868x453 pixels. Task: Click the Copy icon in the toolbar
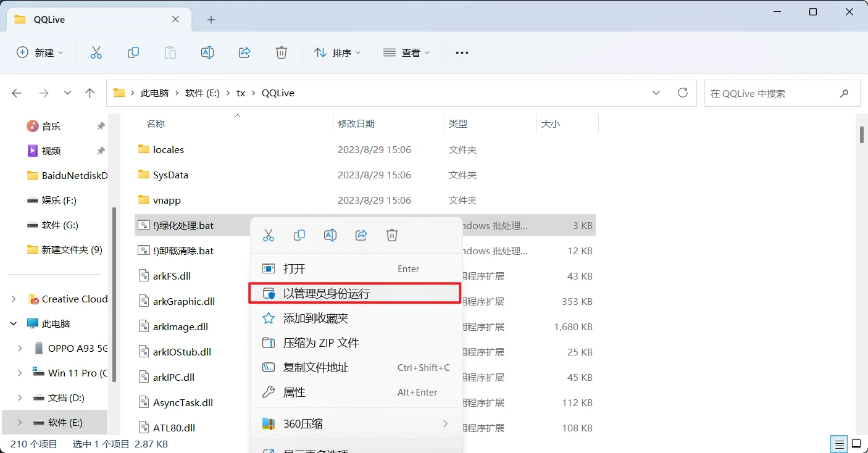(x=133, y=53)
